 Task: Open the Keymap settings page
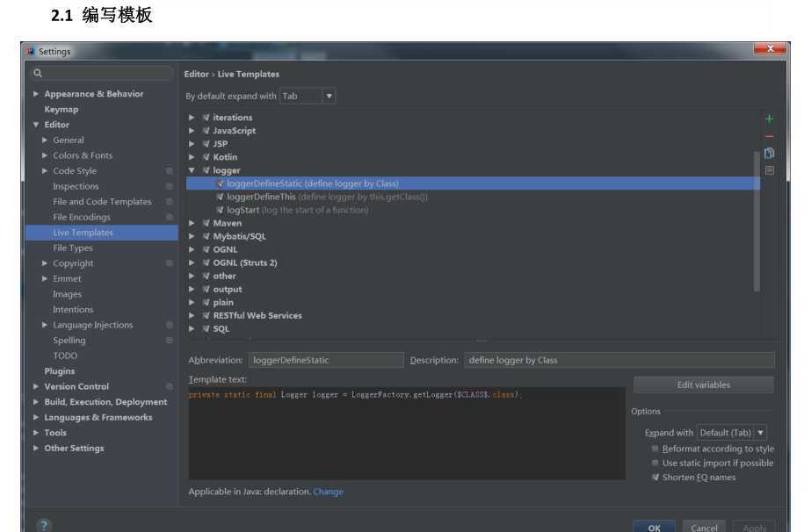click(x=62, y=109)
